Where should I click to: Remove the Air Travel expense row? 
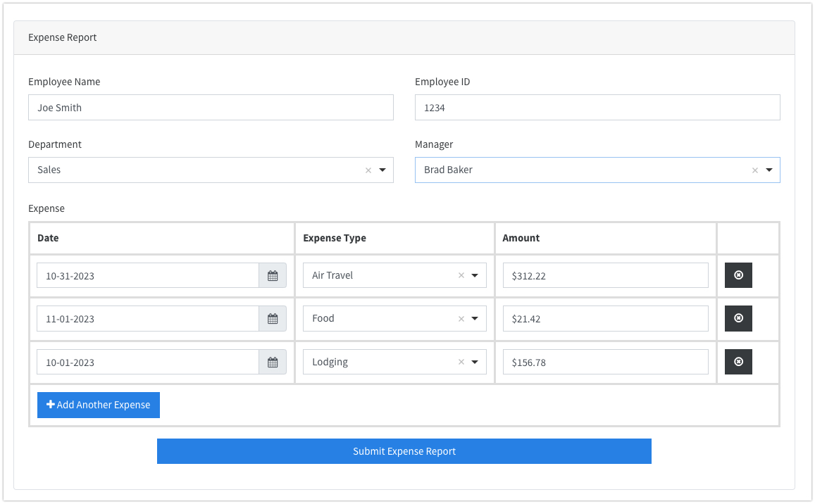pos(738,275)
